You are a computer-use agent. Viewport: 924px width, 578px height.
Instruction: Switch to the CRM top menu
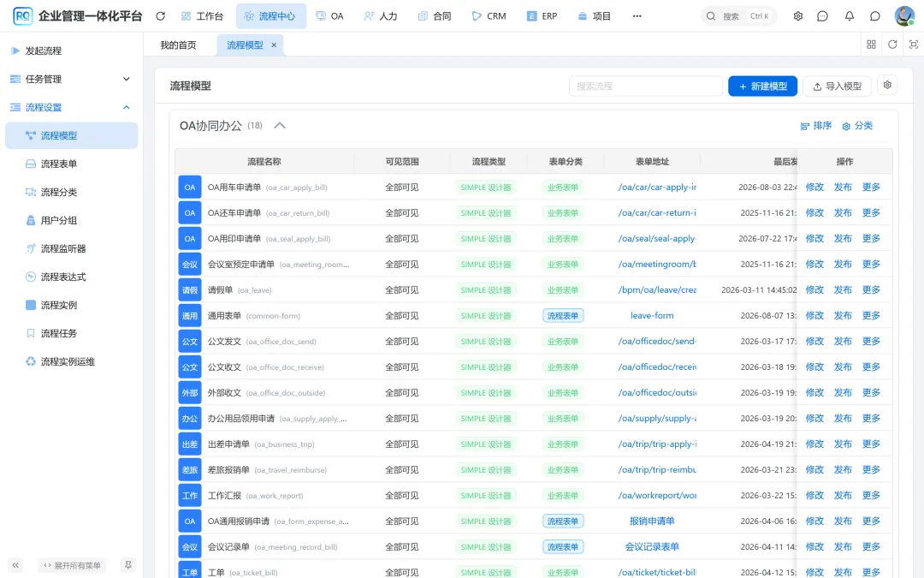point(489,16)
